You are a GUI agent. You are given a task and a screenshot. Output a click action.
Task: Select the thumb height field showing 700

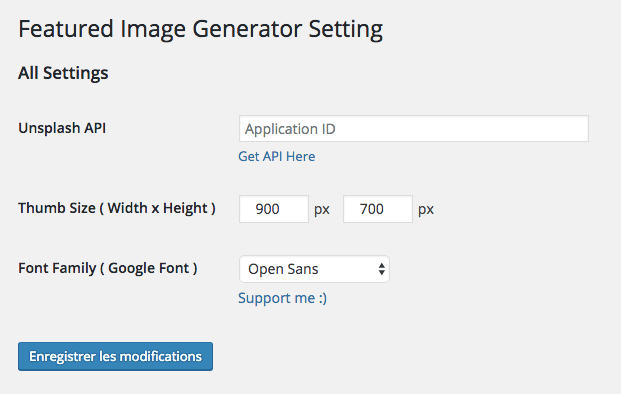[378, 209]
